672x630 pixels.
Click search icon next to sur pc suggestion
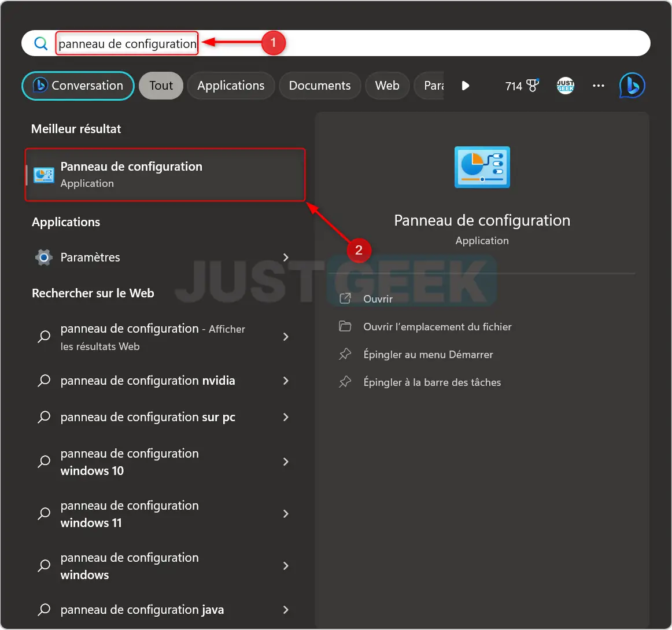44,417
